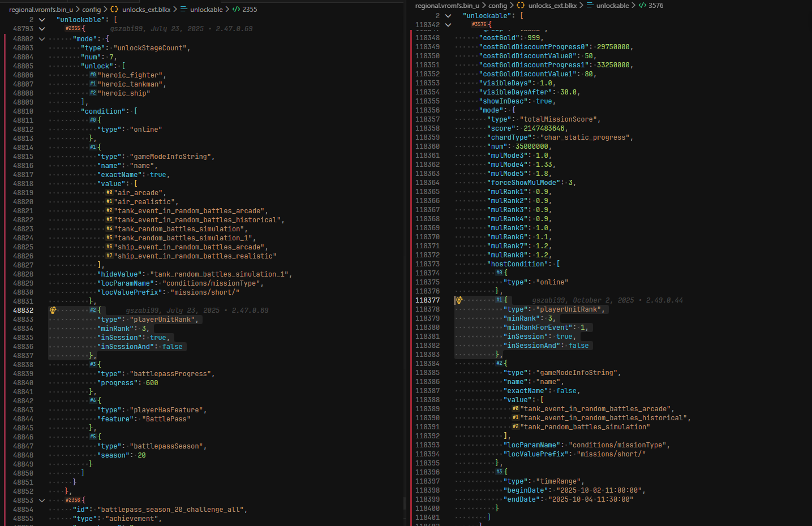Click the array icon beside right 'unlockable' breadcrumb
Screen dimensions: 812x526
pos(590,6)
